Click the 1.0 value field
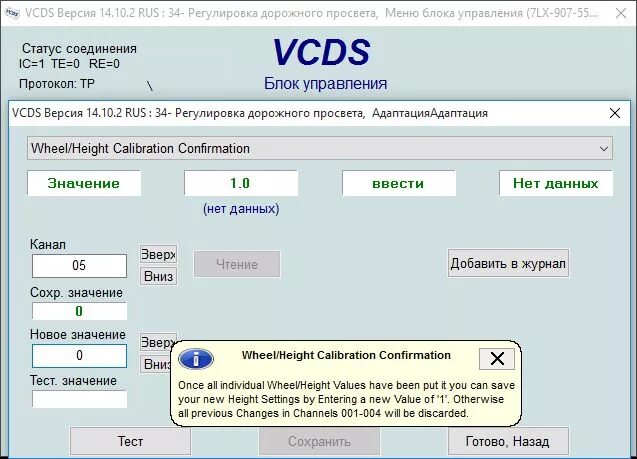This screenshot has height=459, width=637. pos(240,183)
